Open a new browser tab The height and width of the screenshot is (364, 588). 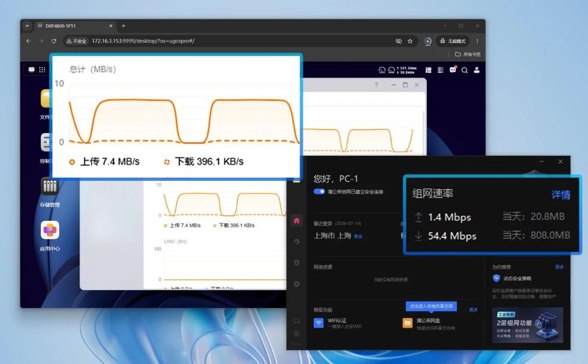click(x=123, y=26)
